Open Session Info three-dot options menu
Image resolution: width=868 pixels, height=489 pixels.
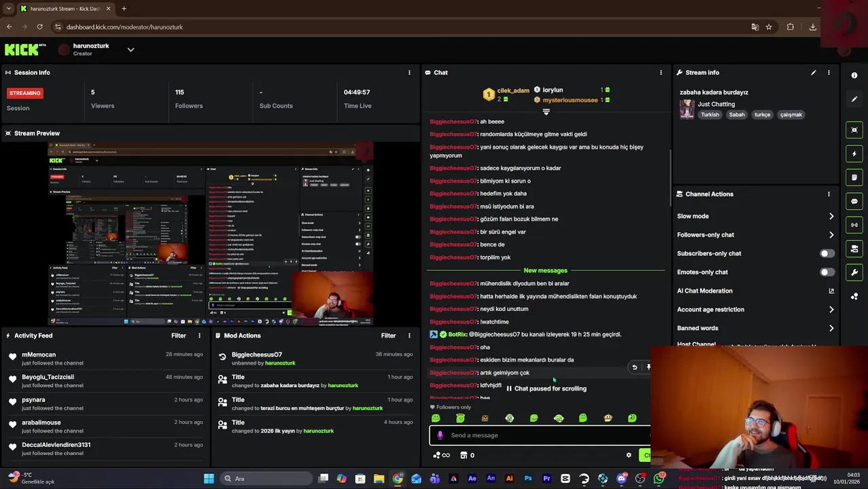[409, 73]
